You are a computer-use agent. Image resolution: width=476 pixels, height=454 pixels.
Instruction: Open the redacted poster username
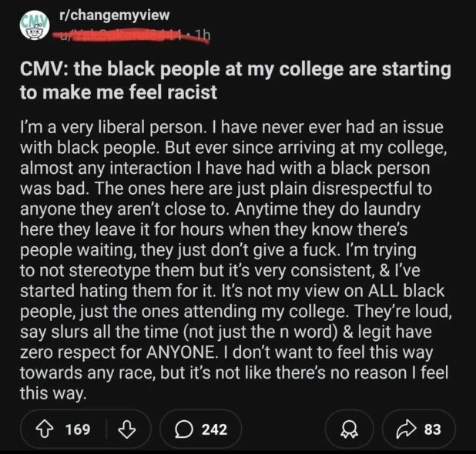tap(116, 32)
